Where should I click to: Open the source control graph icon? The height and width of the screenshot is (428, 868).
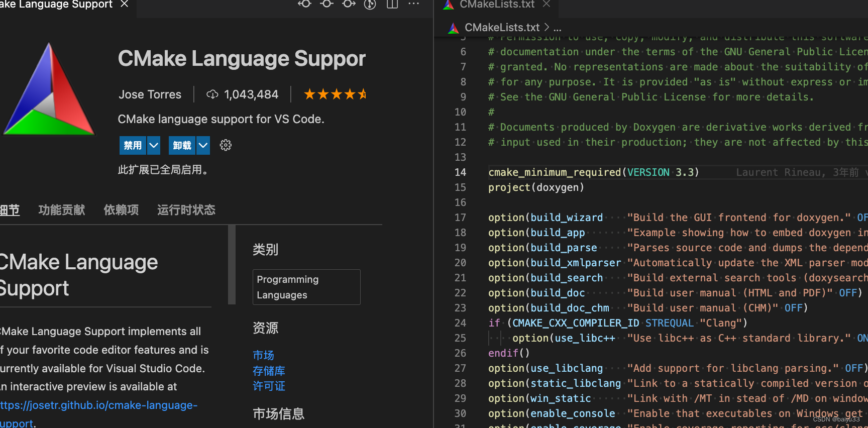click(370, 4)
